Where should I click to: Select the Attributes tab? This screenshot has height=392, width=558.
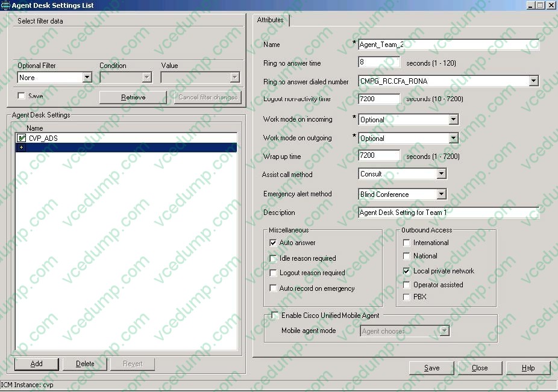(x=271, y=20)
